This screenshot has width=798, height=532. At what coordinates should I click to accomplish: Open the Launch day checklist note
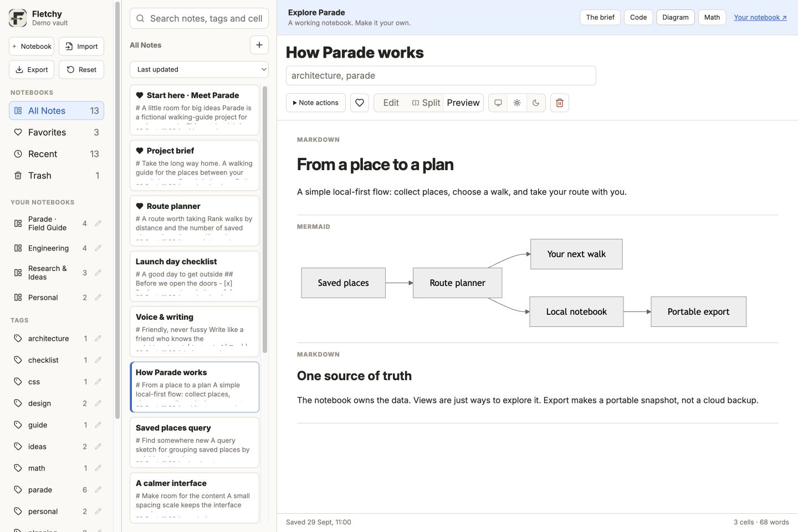coord(195,276)
